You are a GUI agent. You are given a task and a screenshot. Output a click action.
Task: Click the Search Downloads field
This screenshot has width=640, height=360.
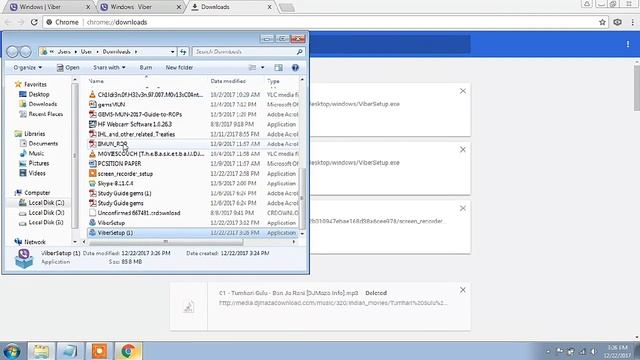tap(248, 52)
